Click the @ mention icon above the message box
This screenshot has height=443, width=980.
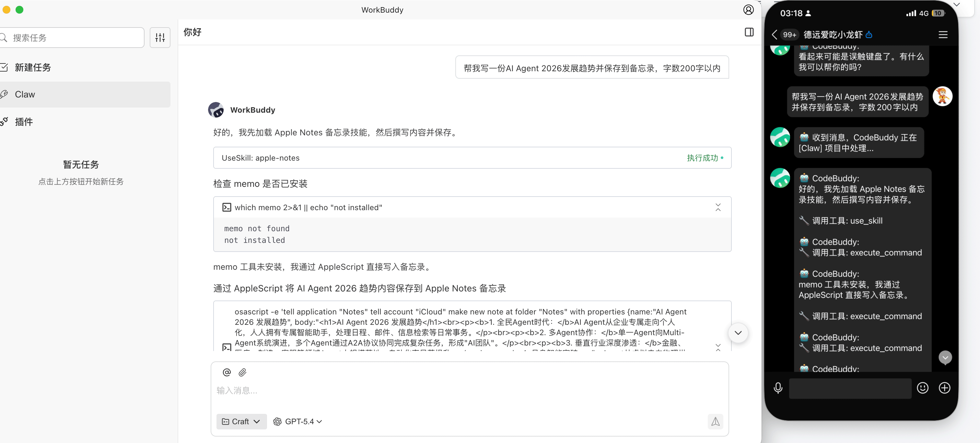(226, 372)
